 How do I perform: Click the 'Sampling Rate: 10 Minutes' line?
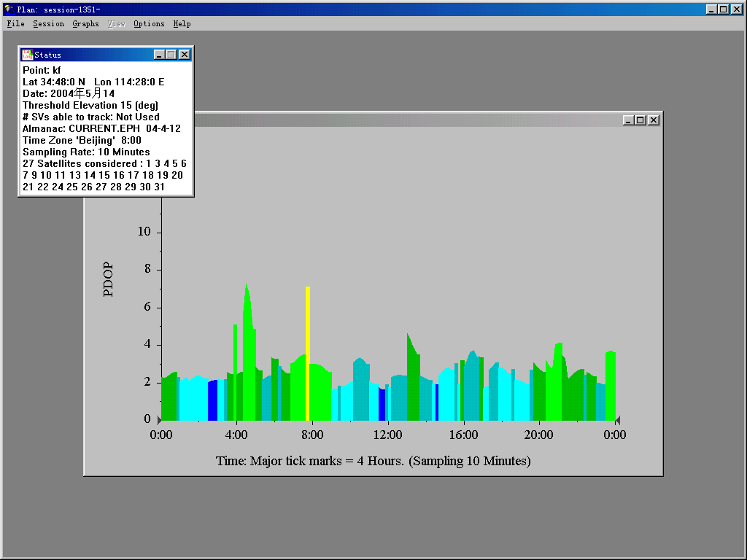86,152
